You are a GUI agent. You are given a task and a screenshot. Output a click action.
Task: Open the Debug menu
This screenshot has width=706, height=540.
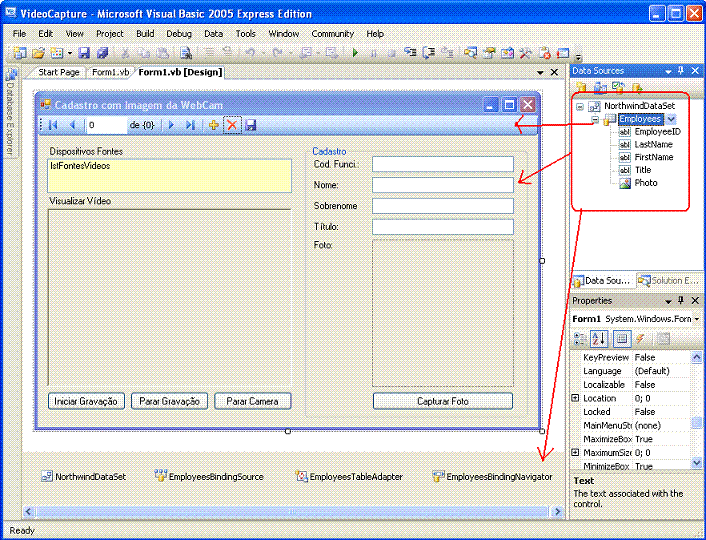[x=179, y=33]
